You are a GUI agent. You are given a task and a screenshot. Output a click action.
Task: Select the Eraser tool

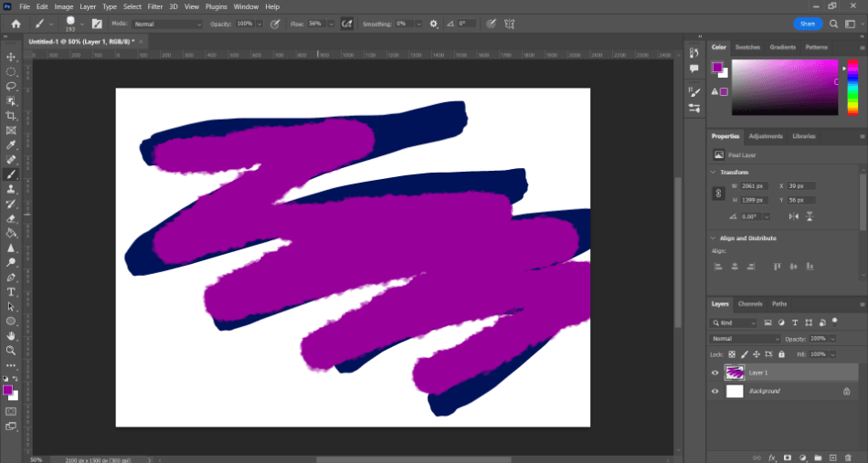[x=11, y=218]
